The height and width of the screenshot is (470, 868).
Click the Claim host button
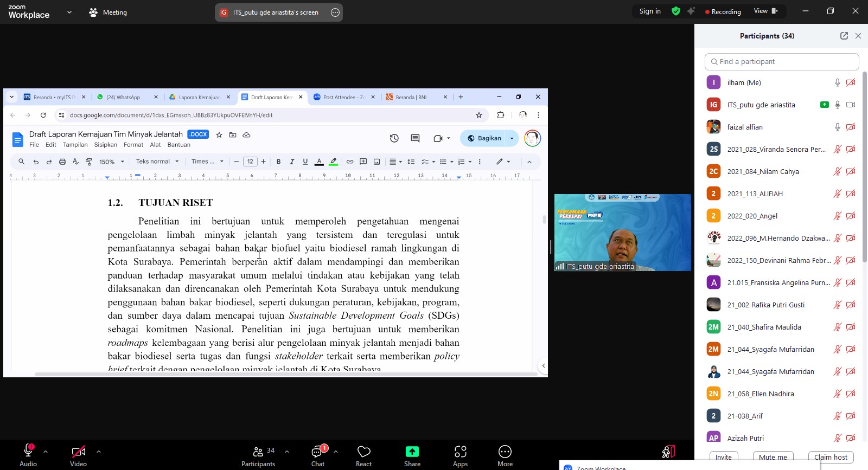tap(831, 457)
